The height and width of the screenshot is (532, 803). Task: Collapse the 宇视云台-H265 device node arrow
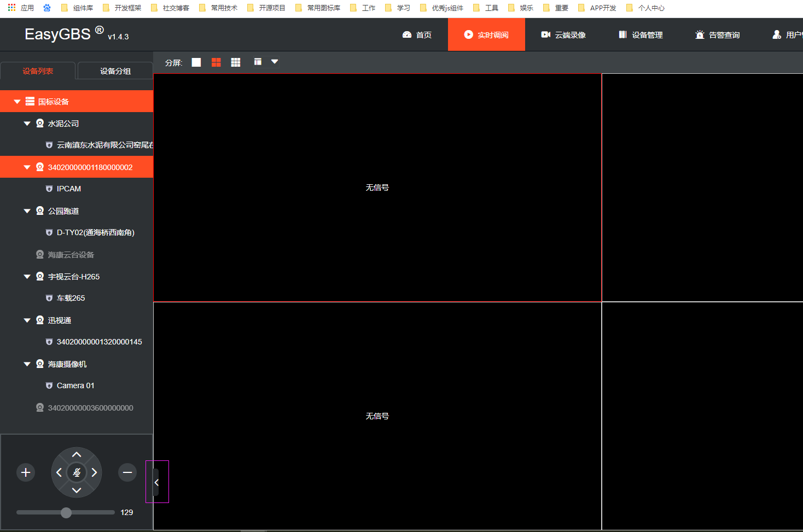click(x=27, y=277)
